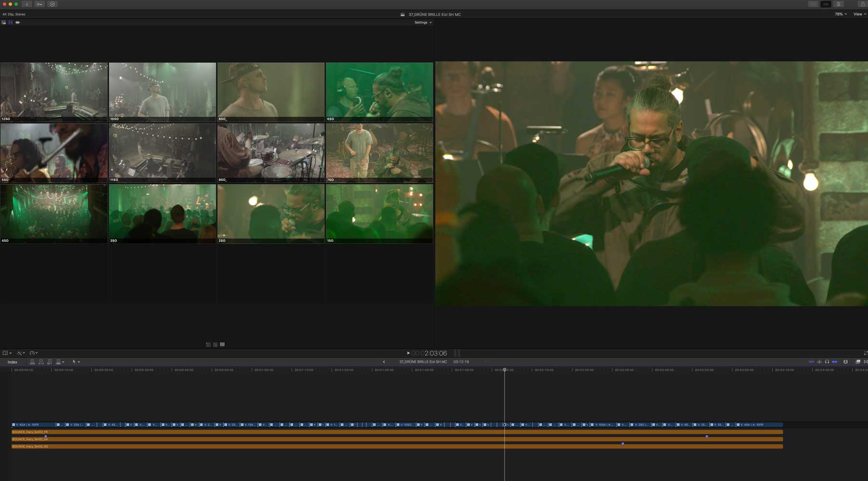Click the Append clip edit icon
Viewport: 868px width, 481px height.
49,362
